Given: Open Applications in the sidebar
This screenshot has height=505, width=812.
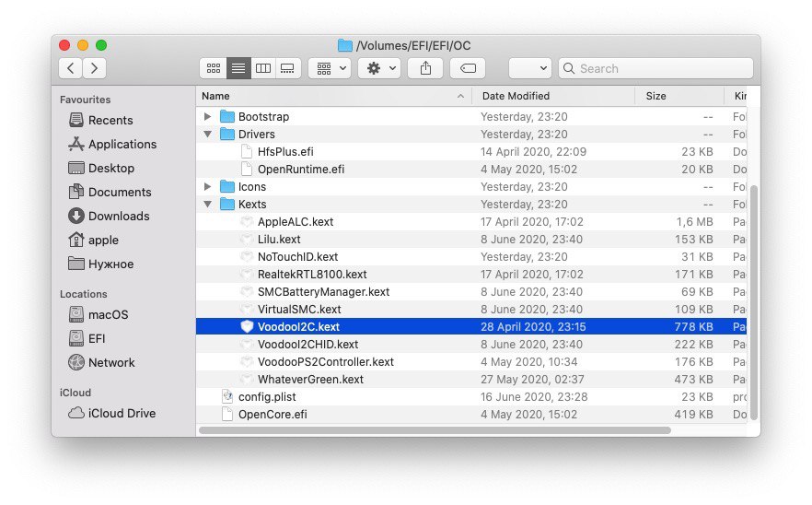Looking at the screenshot, I should pos(112,144).
